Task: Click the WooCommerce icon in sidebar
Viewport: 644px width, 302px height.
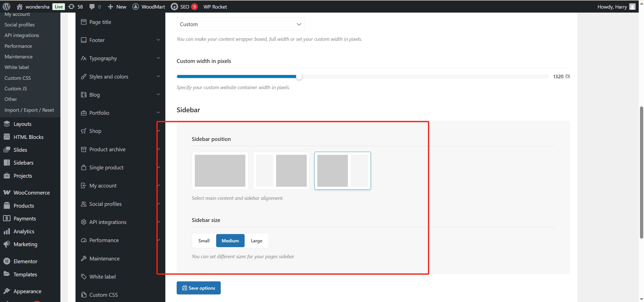Action: click(7, 193)
